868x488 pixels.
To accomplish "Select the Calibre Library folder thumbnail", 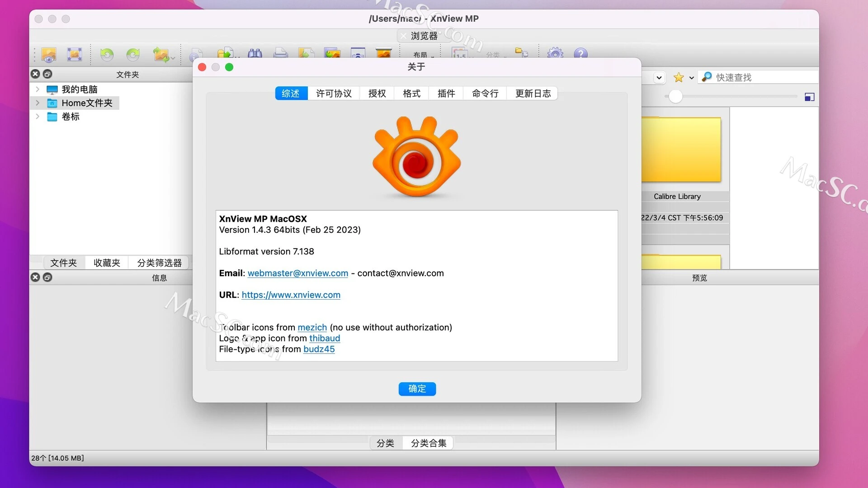I will click(x=681, y=150).
